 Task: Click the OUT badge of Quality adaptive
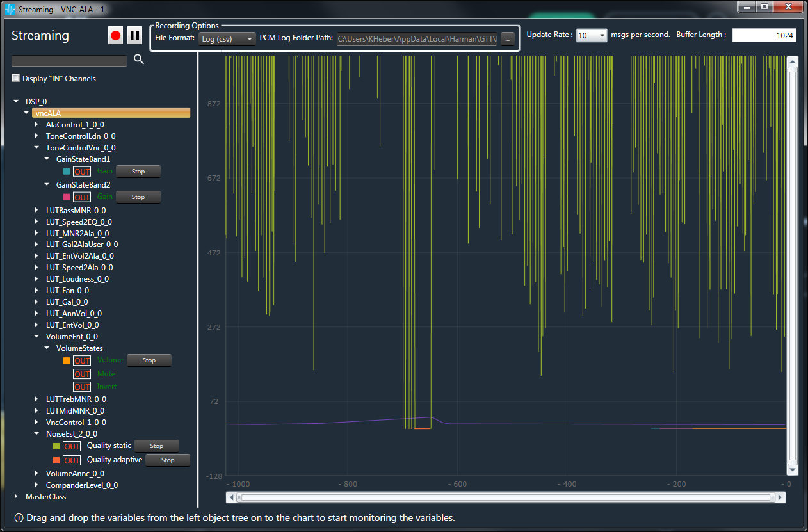coord(72,460)
